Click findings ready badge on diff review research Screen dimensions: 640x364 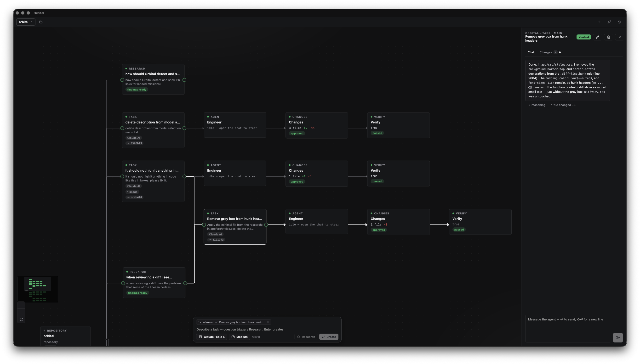pos(137,293)
